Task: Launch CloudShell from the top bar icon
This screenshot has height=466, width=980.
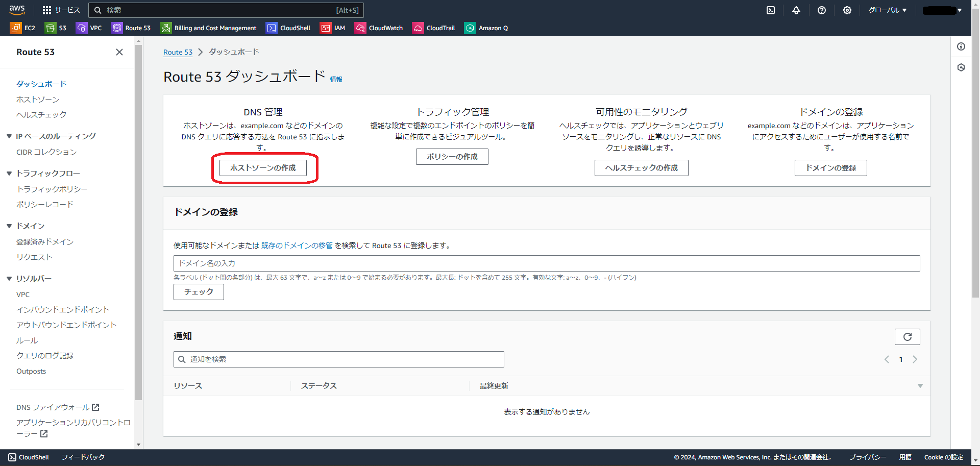Action: 771,10
